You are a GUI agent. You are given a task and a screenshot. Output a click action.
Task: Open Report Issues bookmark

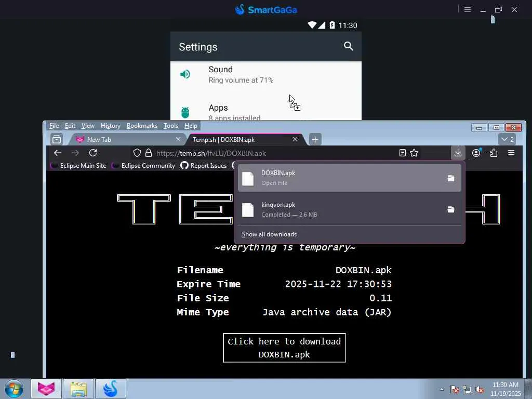click(x=204, y=166)
